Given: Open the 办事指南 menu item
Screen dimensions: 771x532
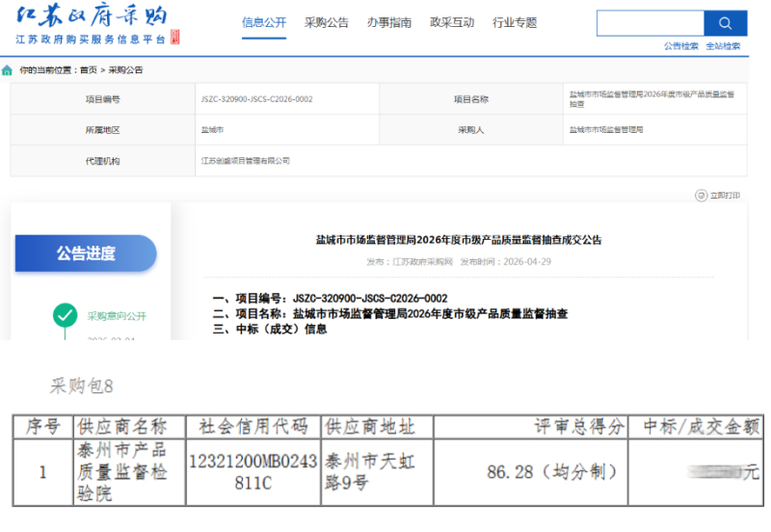Looking at the screenshot, I should (x=389, y=22).
